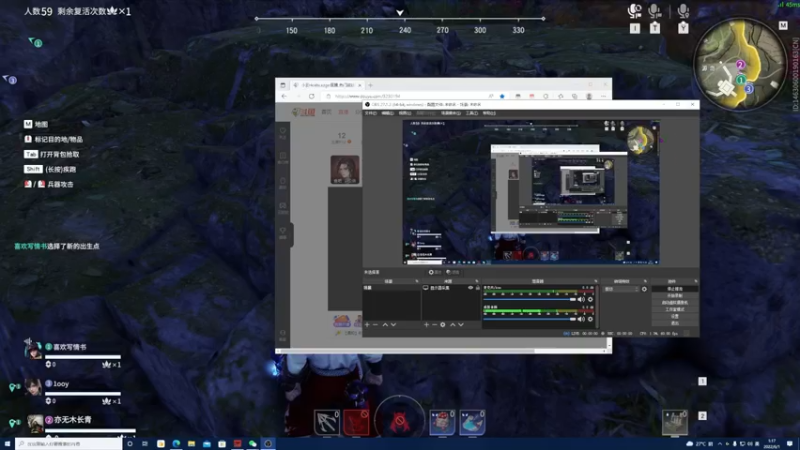Open scene transition properties gear in OBS
Viewport: 800px width, 450px height.
coord(644,289)
